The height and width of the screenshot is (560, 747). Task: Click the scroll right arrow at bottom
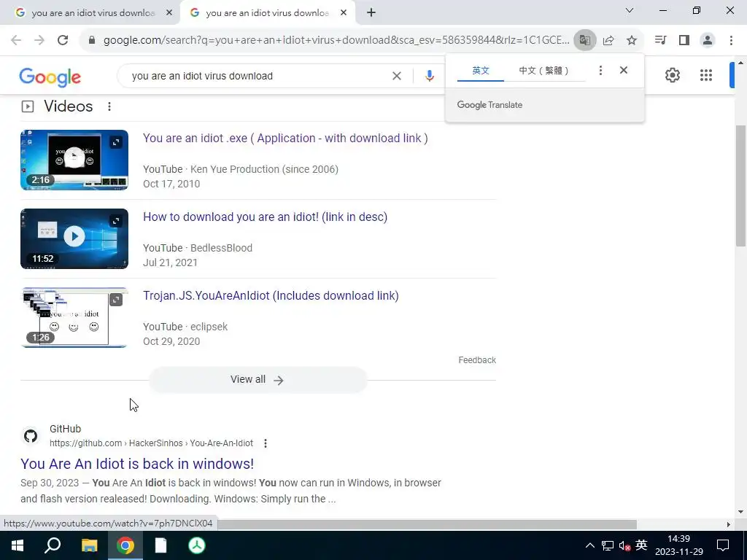(x=728, y=524)
